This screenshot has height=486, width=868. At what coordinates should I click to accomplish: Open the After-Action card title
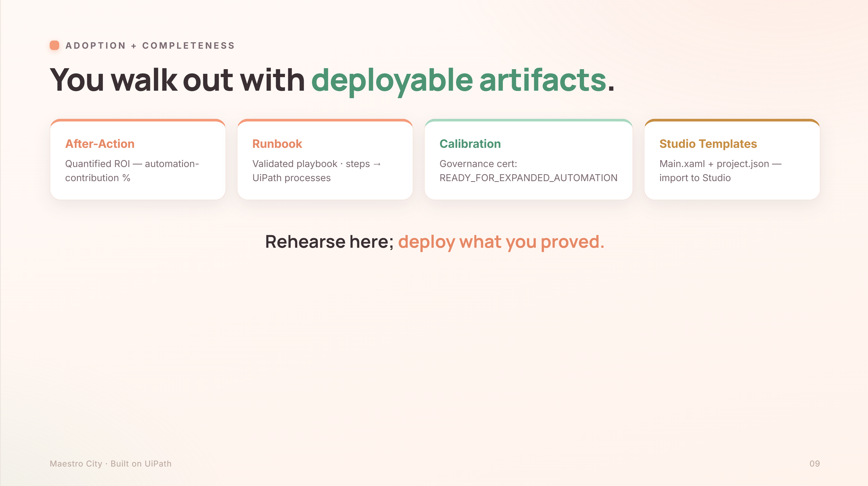tap(100, 143)
